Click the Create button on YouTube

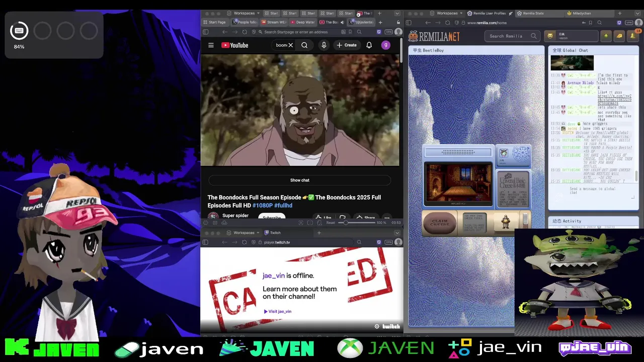[x=347, y=45]
